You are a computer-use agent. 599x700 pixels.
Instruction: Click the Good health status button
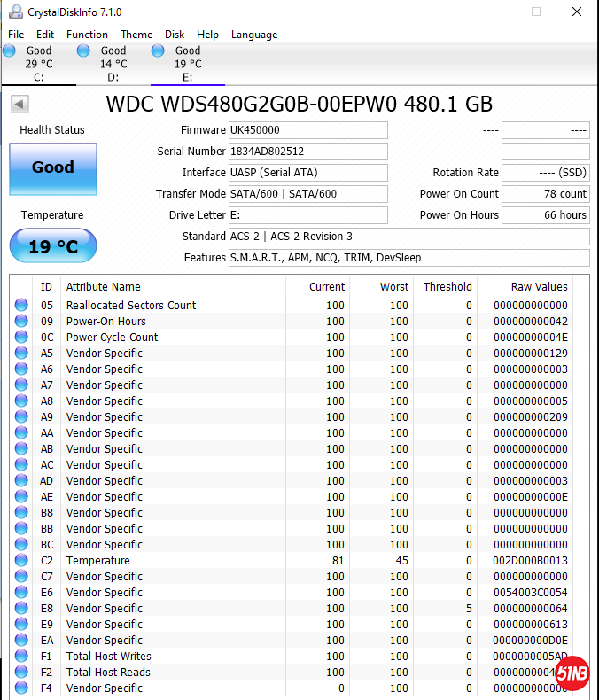click(53, 168)
